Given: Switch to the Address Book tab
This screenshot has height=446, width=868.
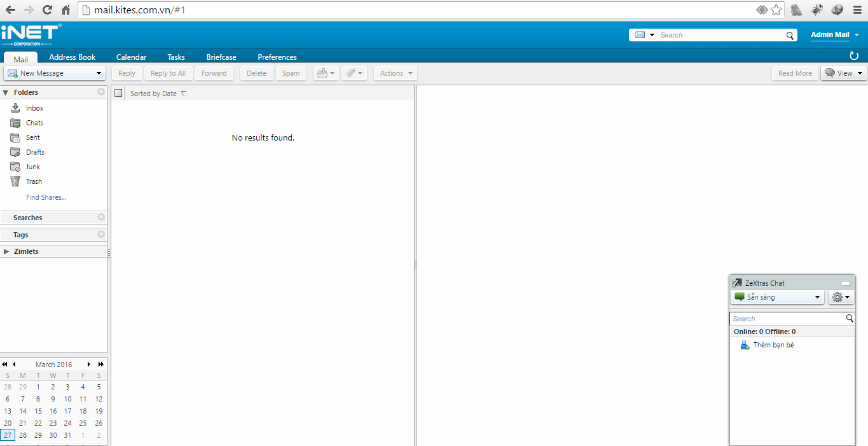Looking at the screenshot, I should coord(72,57).
